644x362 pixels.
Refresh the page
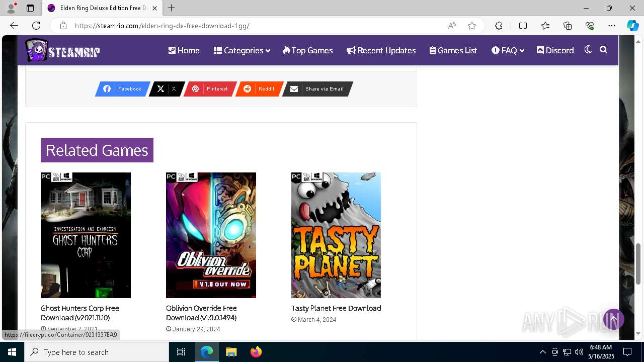pos(36,26)
